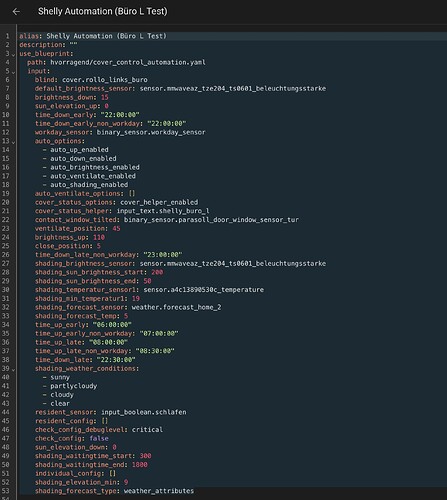Click the auto_shading_enabled list item
Image resolution: width=447 pixels, height=500 pixels.
pyautogui.click(x=89, y=184)
